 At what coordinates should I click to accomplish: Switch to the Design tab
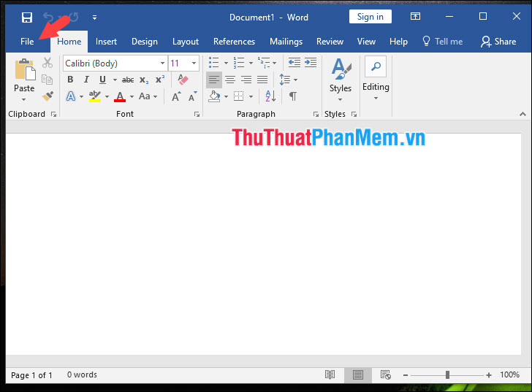click(x=145, y=42)
